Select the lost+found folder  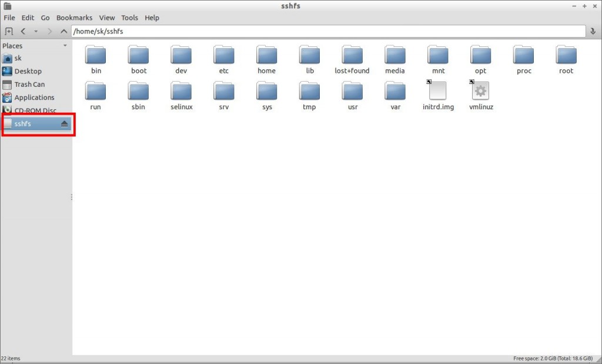352,60
